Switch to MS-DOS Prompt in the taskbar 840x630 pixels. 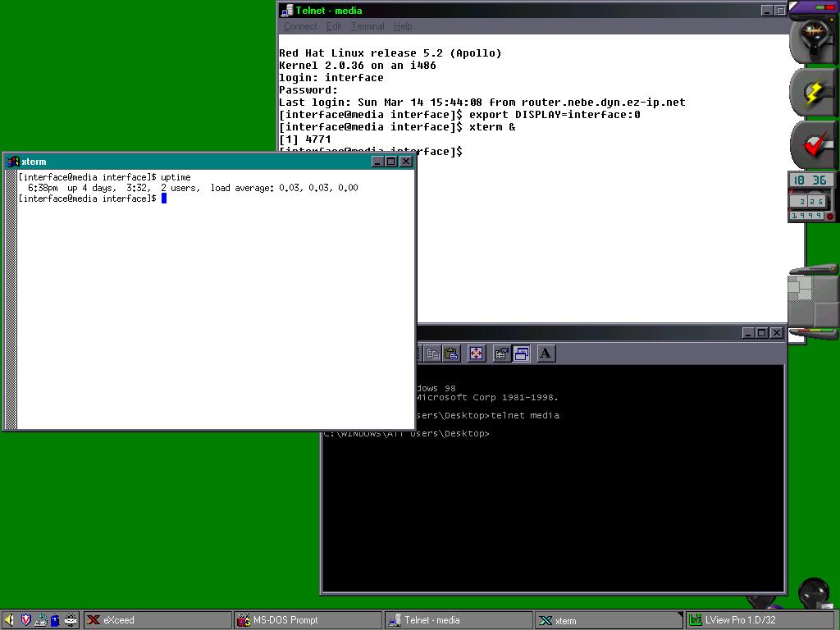pyautogui.click(x=308, y=620)
